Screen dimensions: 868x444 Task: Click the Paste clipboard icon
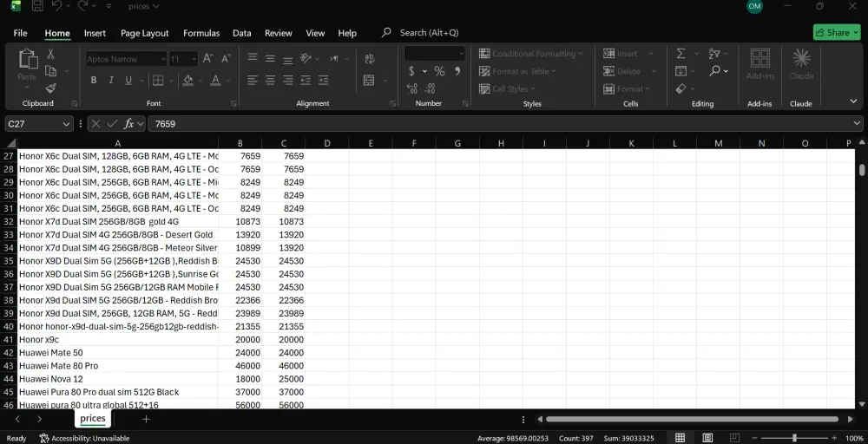[x=27, y=60]
